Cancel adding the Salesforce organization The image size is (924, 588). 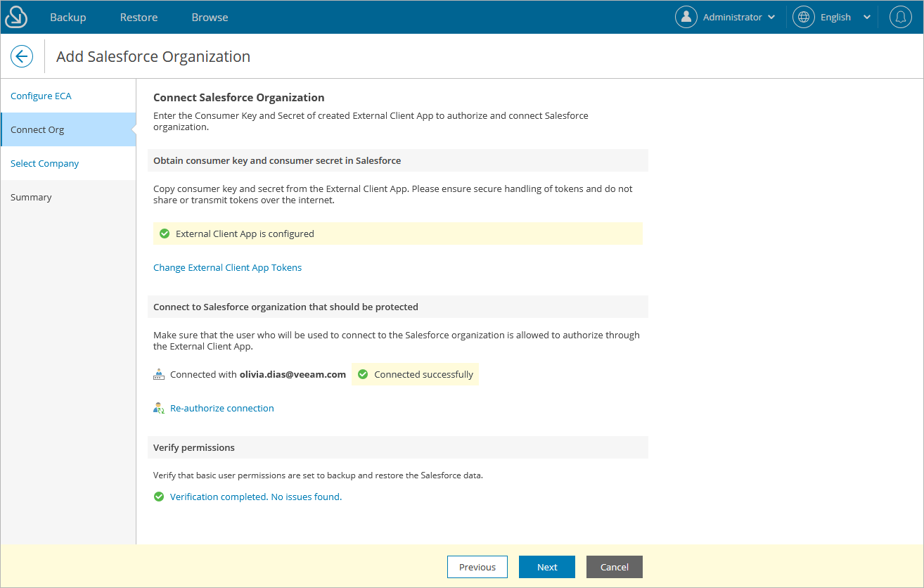point(614,567)
